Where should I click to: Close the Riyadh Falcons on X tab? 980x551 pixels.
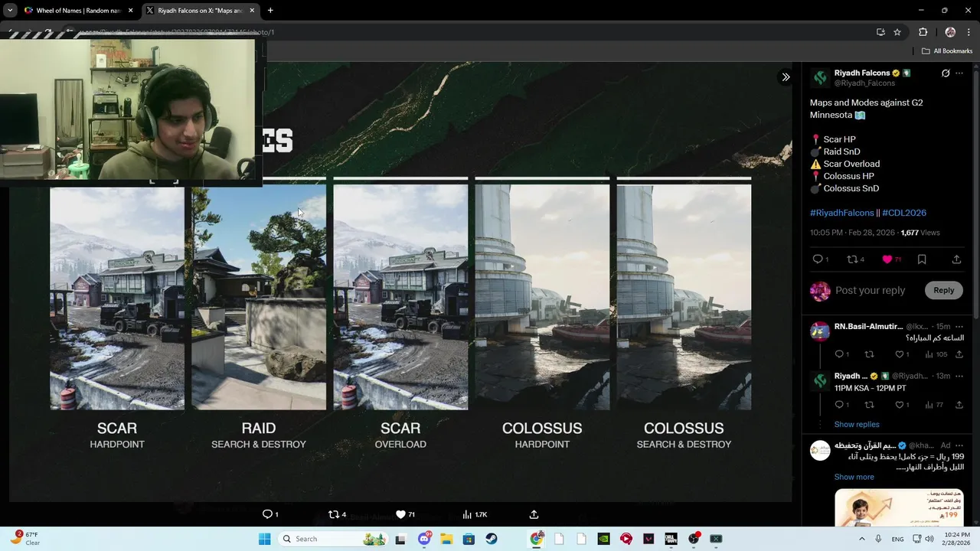point(252,11)
